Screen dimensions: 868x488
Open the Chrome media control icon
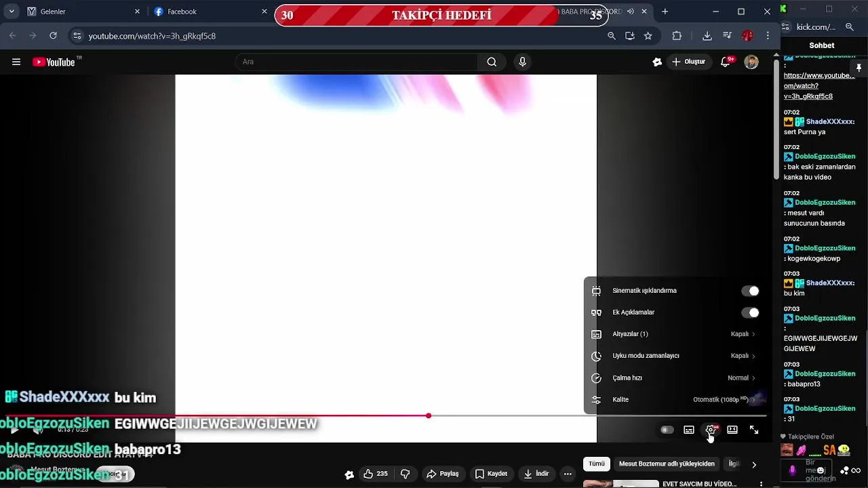pyautogui.click(x=727, y=36)
